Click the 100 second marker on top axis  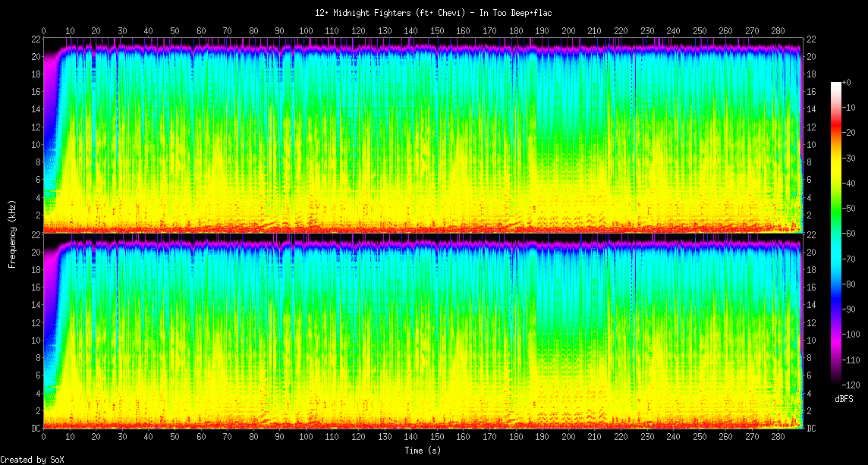click(x=306, y=30)
